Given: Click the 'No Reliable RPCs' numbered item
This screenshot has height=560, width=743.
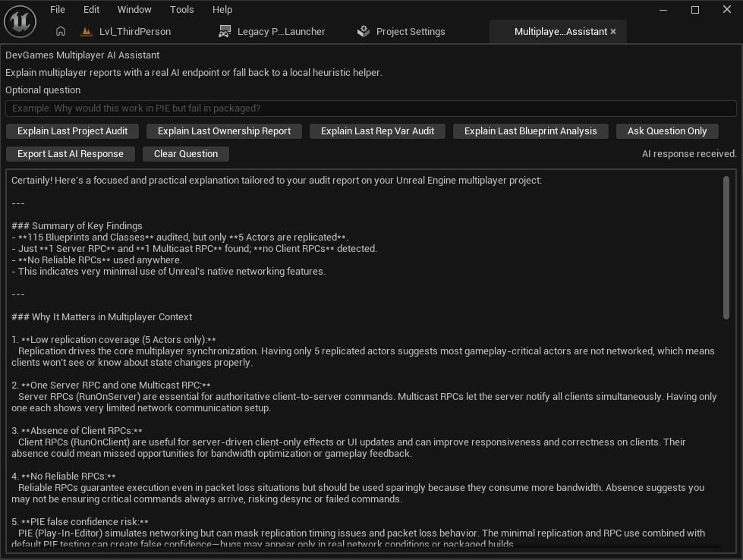Looking at the screenshot, I should pyautogui.click(x=64, y=476).
